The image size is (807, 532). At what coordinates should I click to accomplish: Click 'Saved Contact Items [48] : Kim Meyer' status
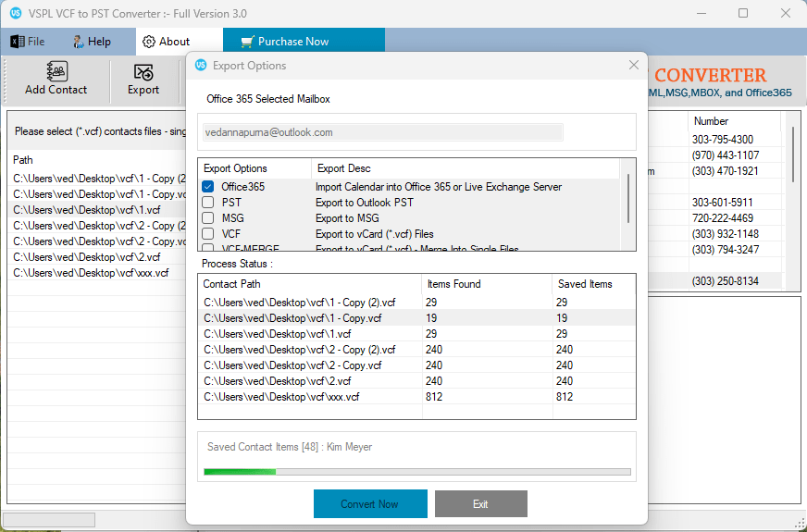290,447
